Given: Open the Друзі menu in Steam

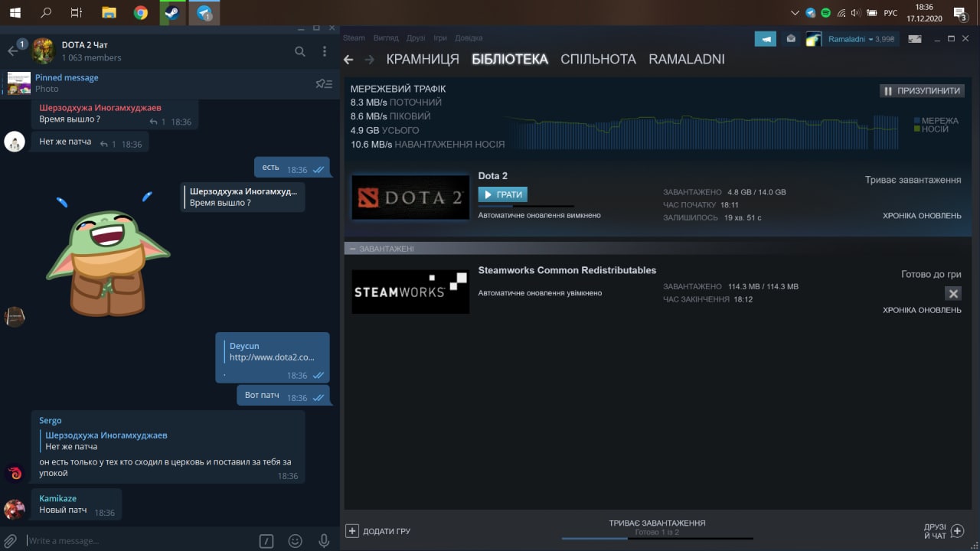Looking at the screenshot, I should (416, 38).
